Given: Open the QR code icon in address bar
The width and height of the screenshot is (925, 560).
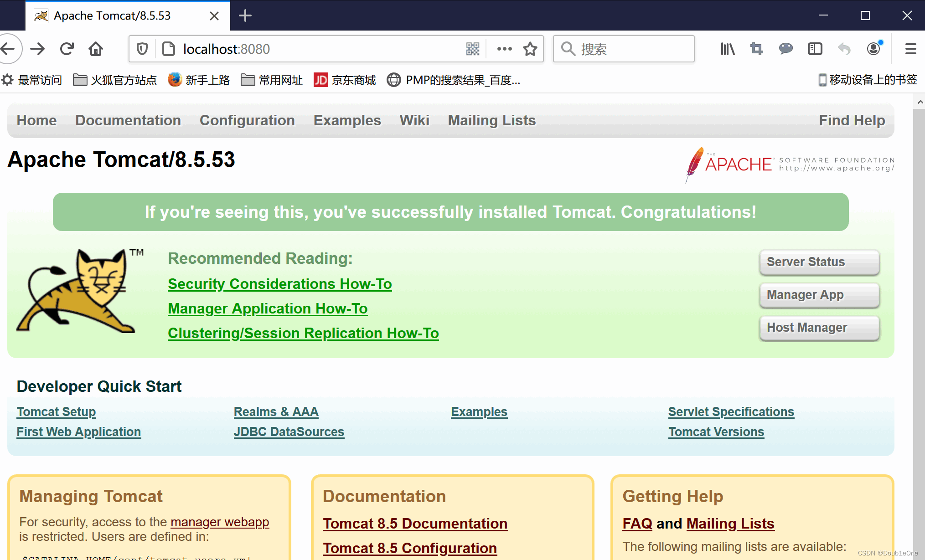Looking at the screenshot, I should (x=473, y=49).
